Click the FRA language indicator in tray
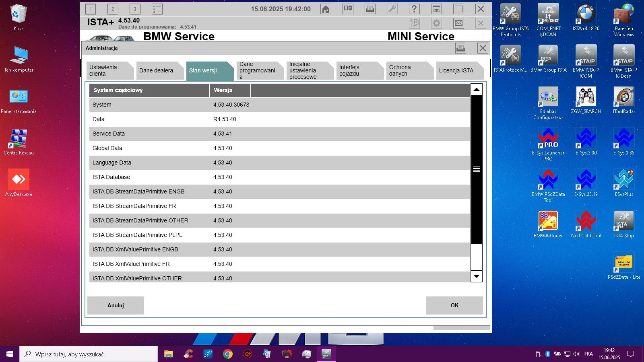This screenshot has width=644, height=362. (588, 354)
